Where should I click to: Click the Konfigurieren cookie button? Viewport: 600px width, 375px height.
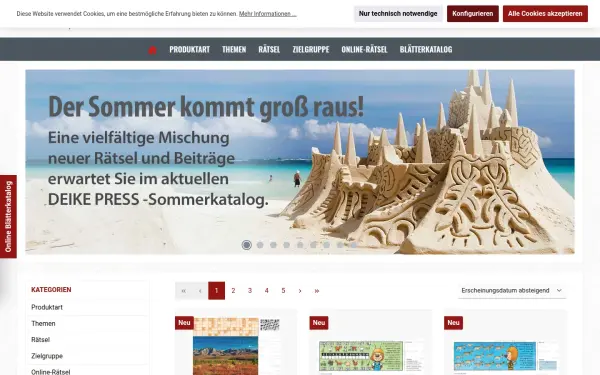473,13
